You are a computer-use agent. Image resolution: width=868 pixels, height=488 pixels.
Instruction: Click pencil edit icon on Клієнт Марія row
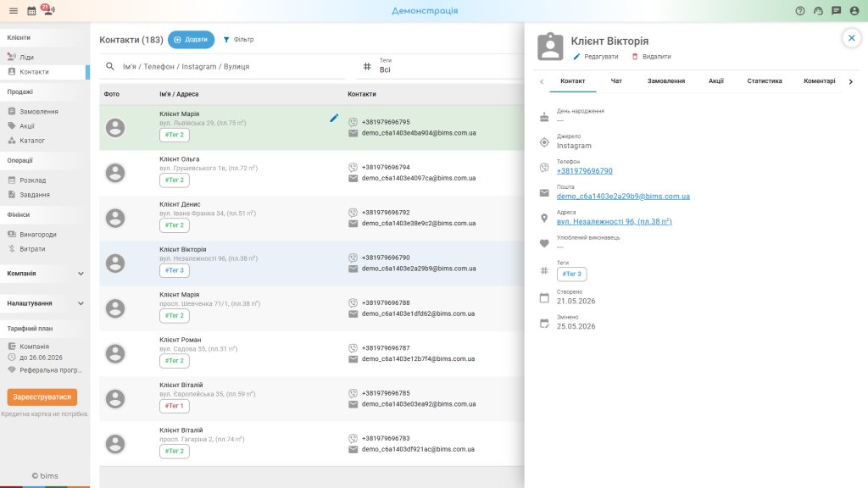pos(334,118)
